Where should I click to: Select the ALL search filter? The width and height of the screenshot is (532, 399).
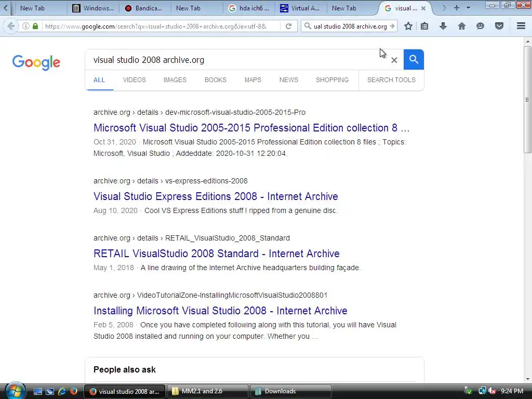tap(99, 80)
